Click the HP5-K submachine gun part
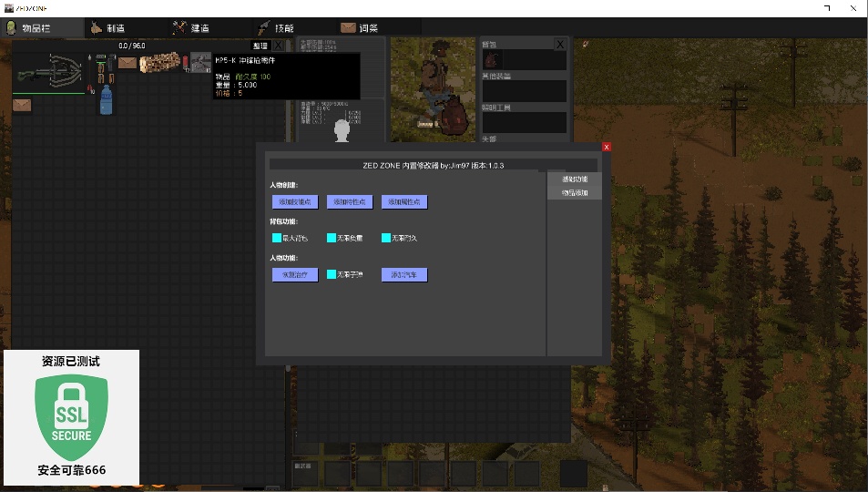868x492 pixels. click(x=201, y=63)
